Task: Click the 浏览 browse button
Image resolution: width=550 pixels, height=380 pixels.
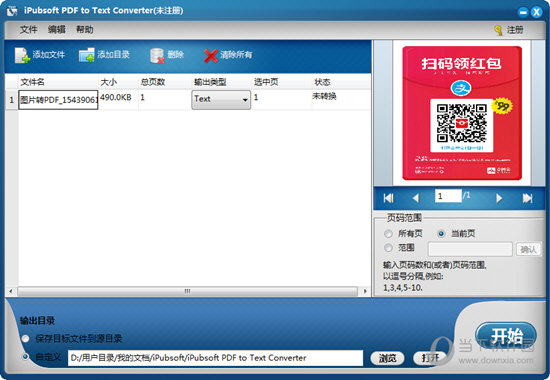Action: tap(387, 358)
